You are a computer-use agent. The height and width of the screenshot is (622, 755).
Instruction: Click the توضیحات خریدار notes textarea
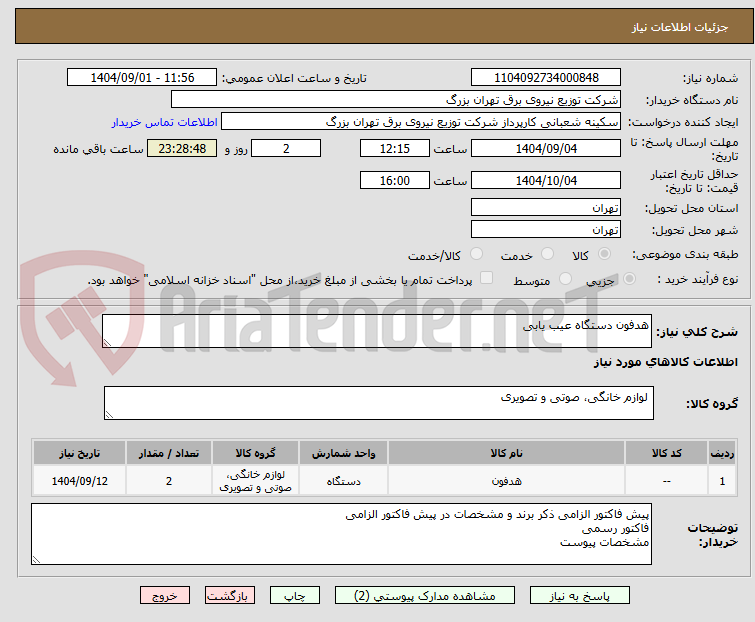point(341,534)
